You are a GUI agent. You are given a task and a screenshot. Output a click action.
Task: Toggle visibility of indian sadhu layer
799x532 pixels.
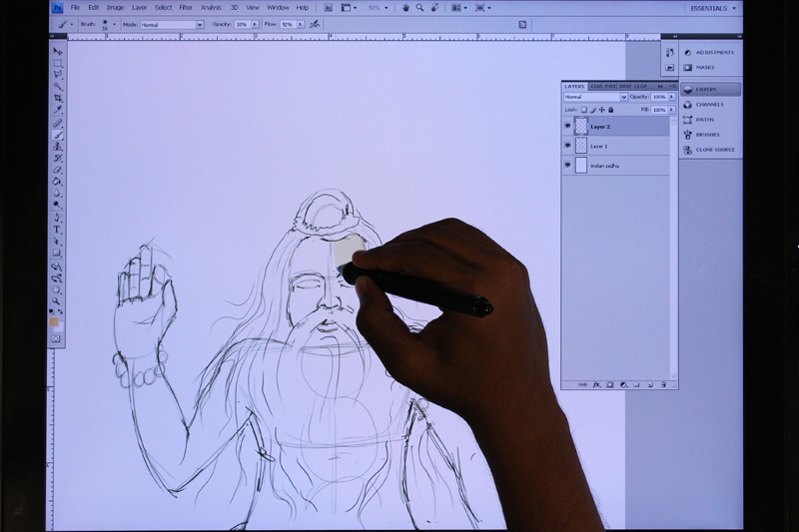pyautogui.click(x=568, y=165)
